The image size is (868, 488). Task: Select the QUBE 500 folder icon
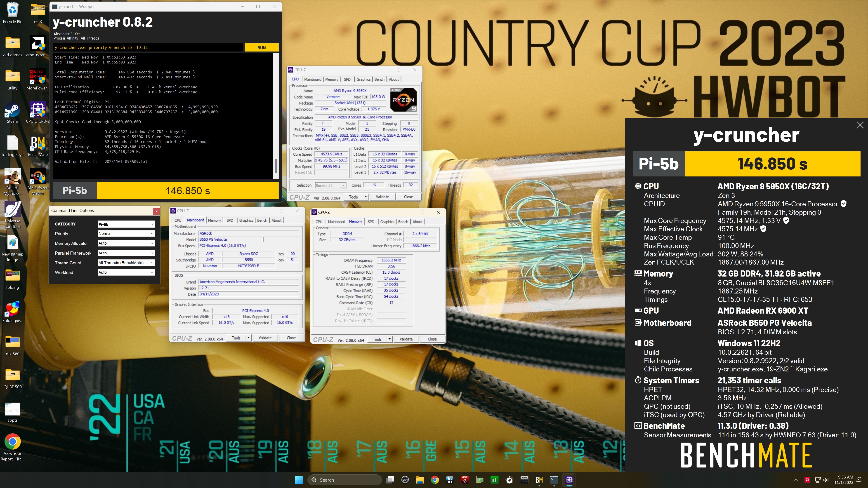[x=12, y=379]
